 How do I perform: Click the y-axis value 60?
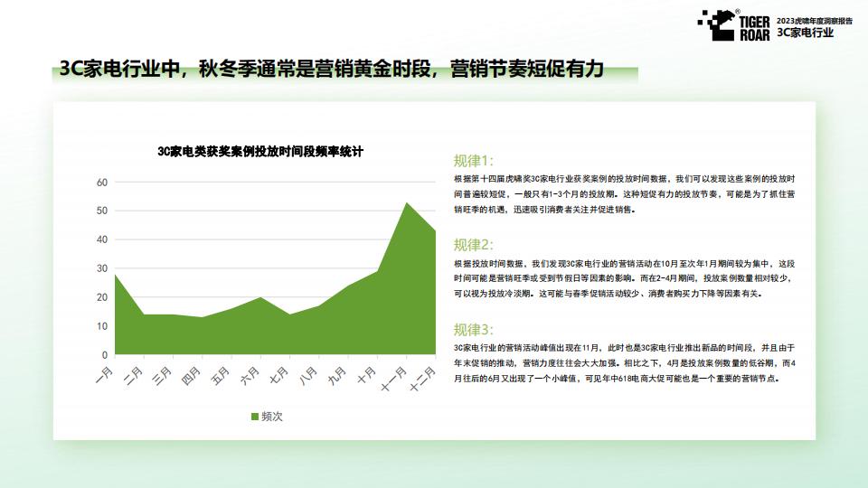[102, 183]
